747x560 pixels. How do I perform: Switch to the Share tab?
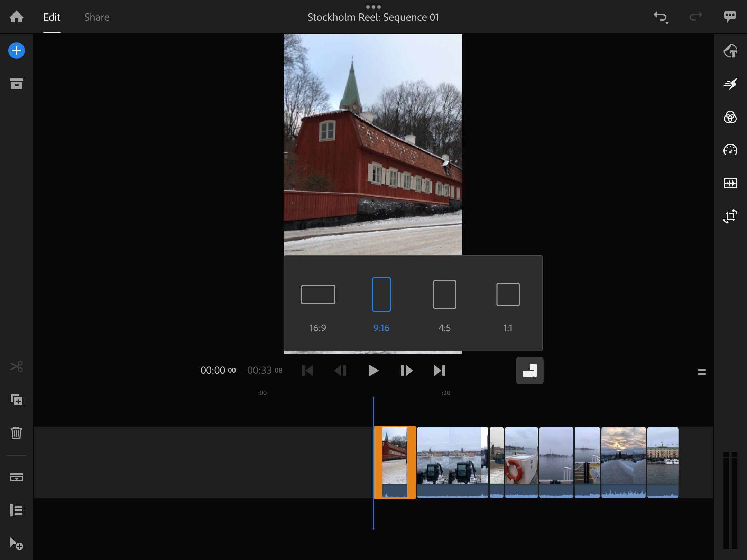(x=97, y=17)
